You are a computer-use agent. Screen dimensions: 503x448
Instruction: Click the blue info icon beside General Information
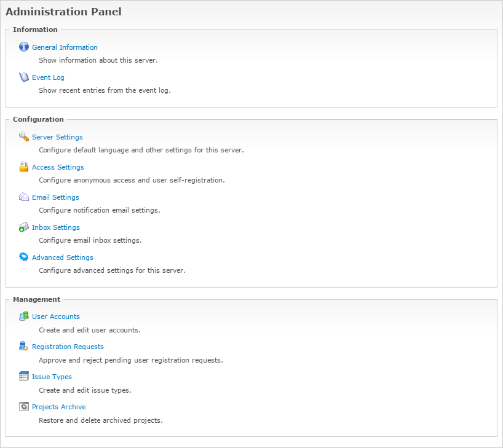point(24,47)
